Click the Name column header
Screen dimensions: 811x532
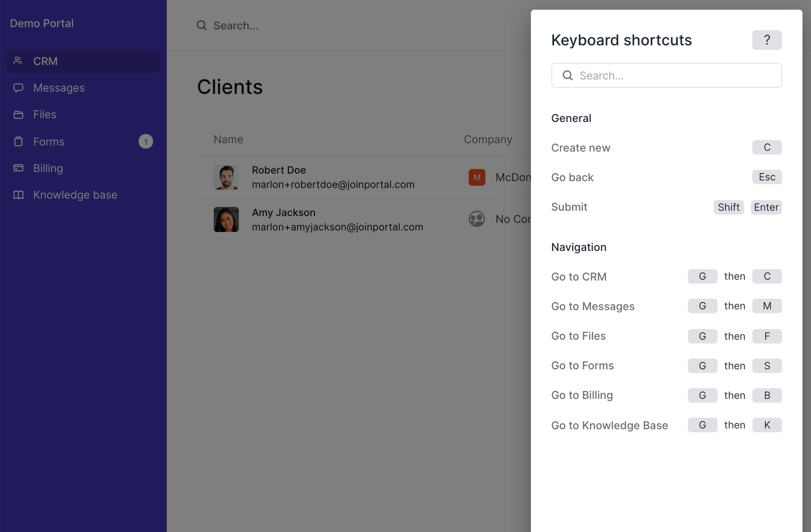click(x=228, y=139)
